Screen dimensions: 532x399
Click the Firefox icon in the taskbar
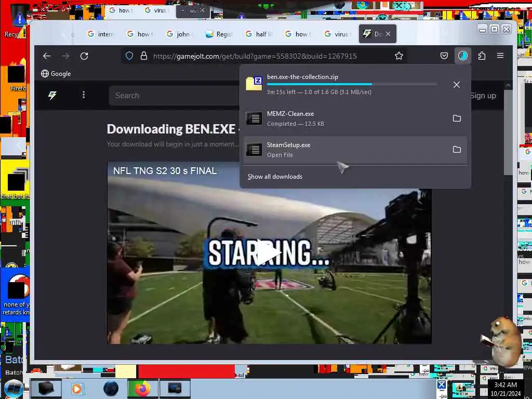142,389
